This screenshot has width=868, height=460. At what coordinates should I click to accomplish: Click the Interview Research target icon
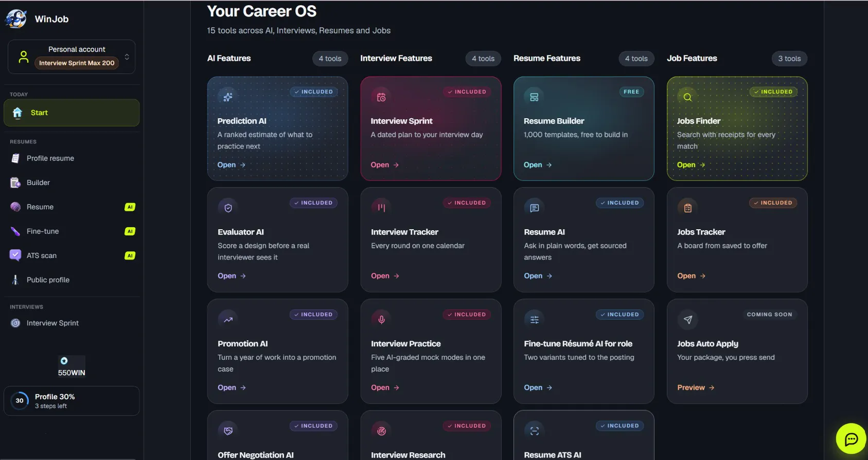pyautogui.click(x=381, y=431)
